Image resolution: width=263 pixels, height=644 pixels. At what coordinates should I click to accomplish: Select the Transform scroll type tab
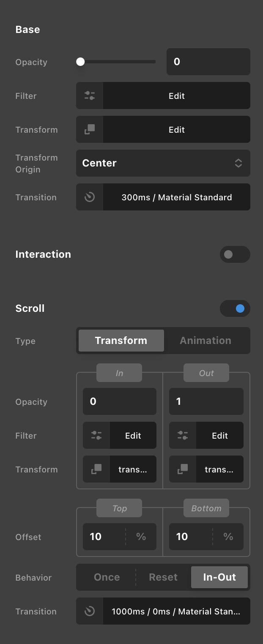tap(121, 341)
